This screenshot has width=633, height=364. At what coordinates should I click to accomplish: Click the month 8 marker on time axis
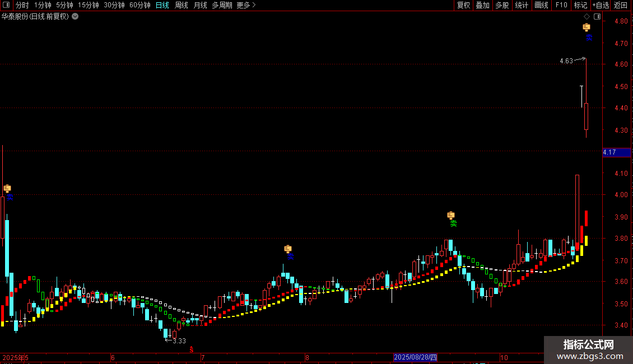(307, 357)
